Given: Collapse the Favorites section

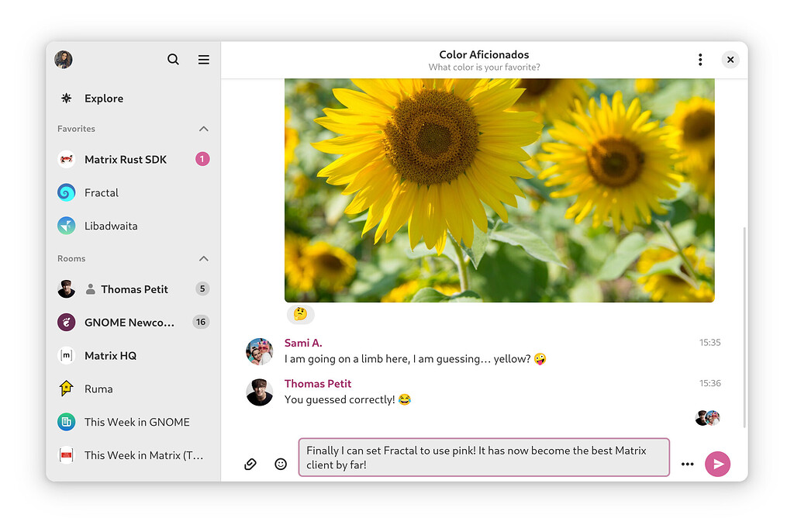Looking at the screenshot, I should pyautogui.click(x=203, y=129).
